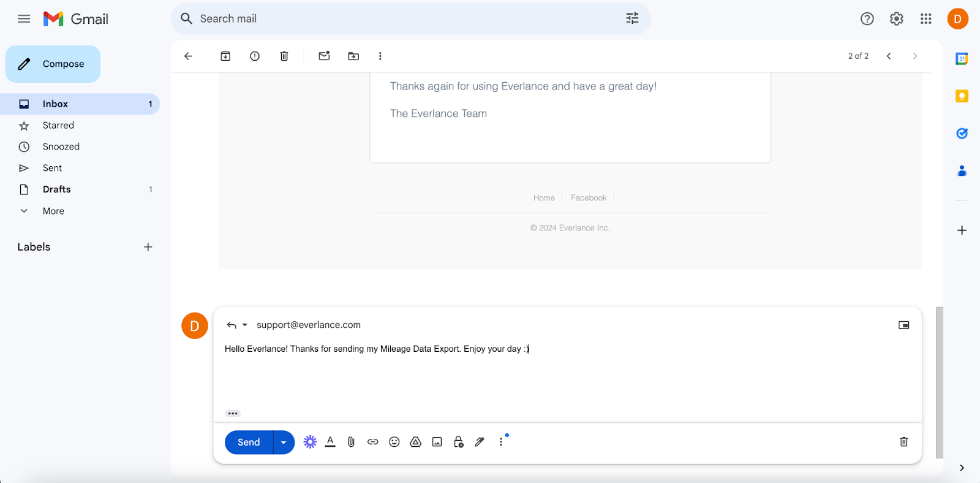Viewport: 980px width, 483px height.
Task: Open the Send options dropdown arrow
Action: pos(284,442)
